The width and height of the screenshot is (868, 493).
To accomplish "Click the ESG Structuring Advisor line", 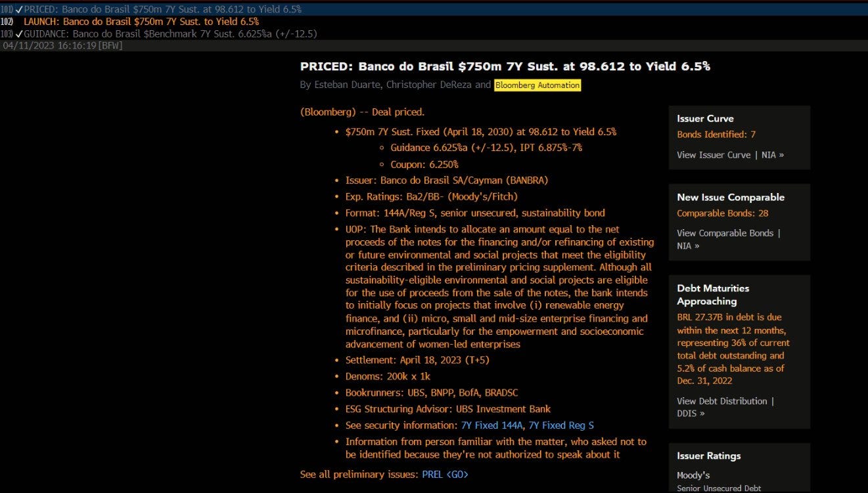I will (x=448, y=408).
